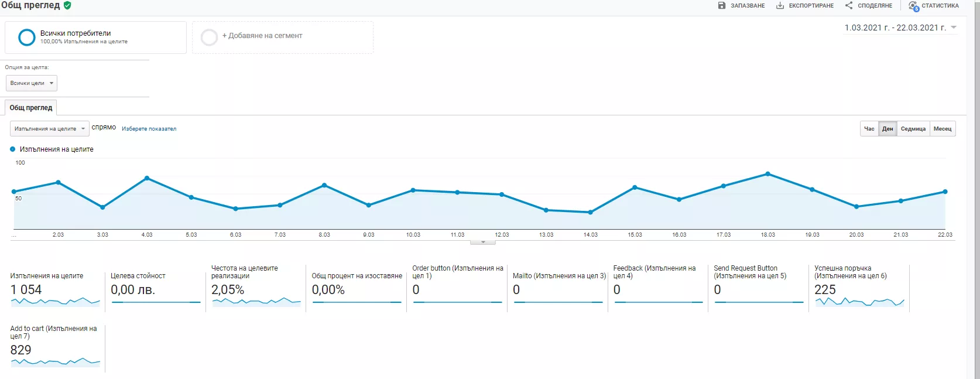This screenshot has height=379, width=980.
Task: Click the Всички потребители segment circle
Action: click(27, 37)
